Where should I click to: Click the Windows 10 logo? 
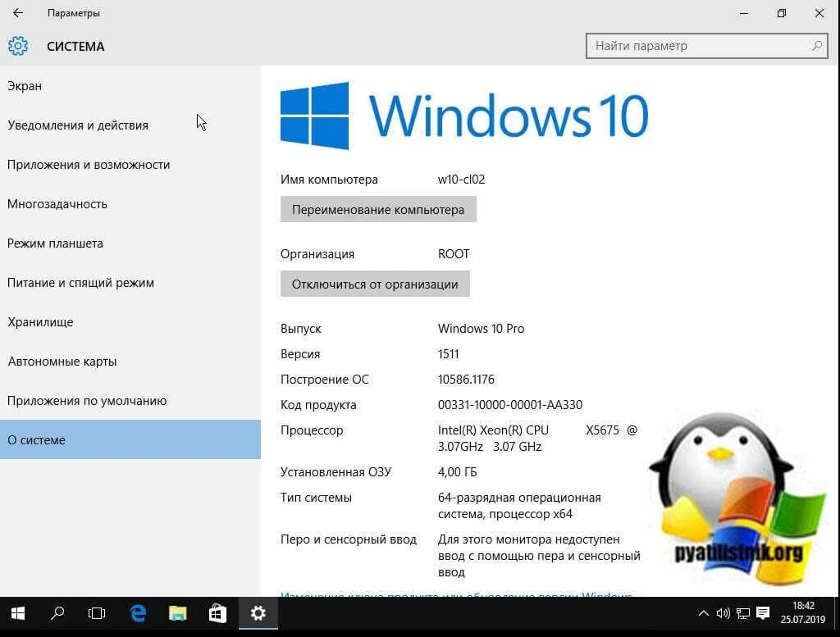(464, 116)
